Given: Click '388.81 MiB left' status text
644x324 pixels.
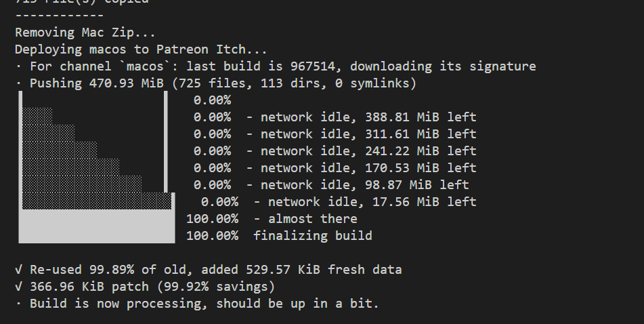Looking at the screenshot, I should point(421,117).
